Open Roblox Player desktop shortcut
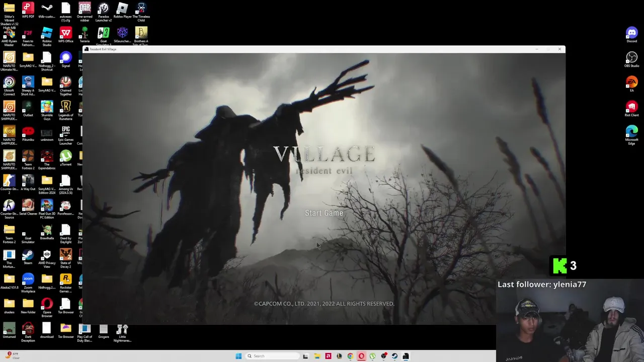Viewport: 644px width, 362px height. coord(122,11)
